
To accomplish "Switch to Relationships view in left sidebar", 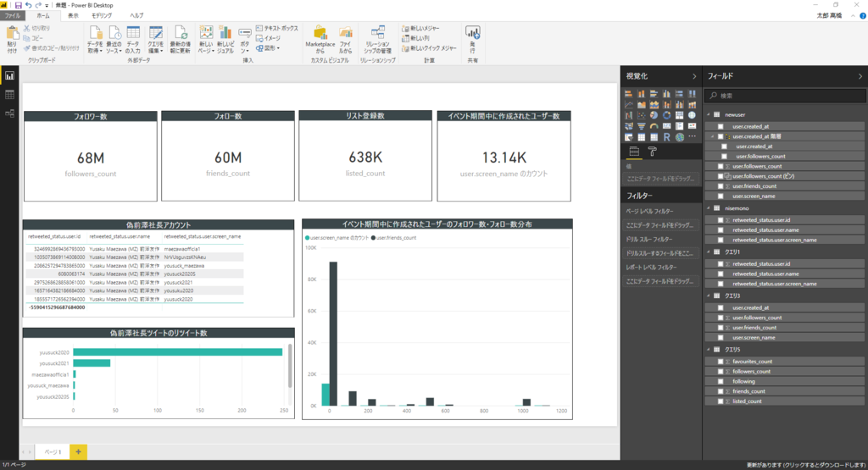I will coord(9,113).
